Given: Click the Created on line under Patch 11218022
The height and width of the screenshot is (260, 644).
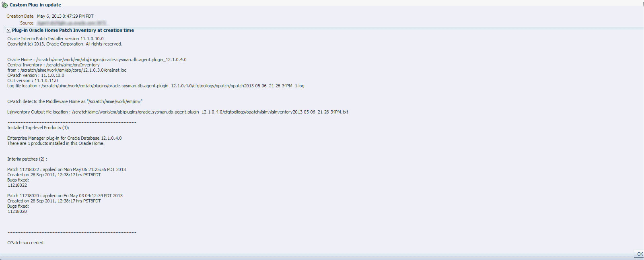Looking at the screenshot, I should click(54, 175).
